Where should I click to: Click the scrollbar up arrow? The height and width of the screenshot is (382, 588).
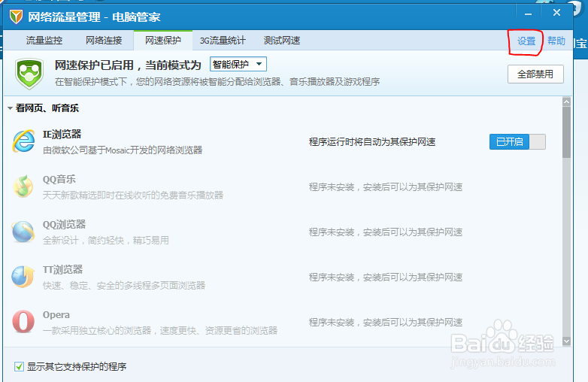(x=567, y=102)
